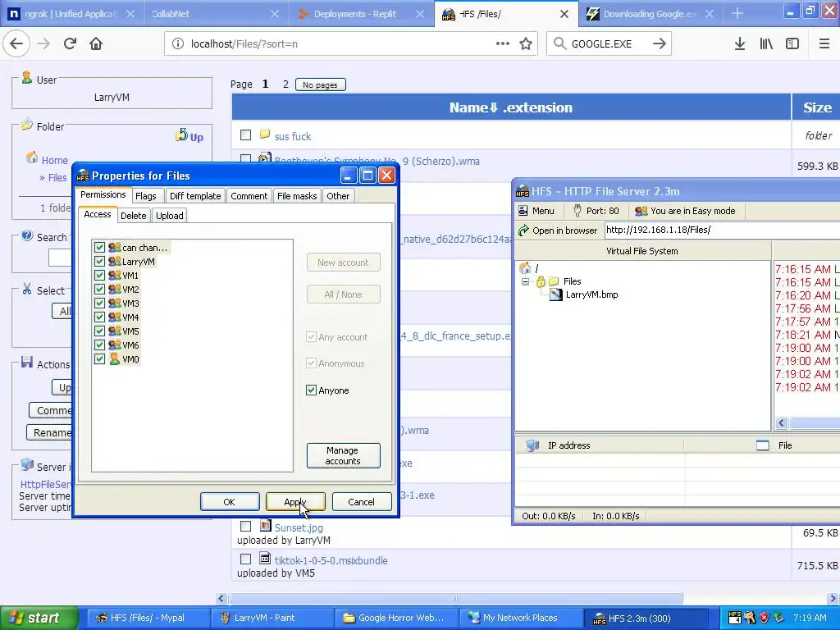Open My Network Places taskbar item

coord(520,618)
